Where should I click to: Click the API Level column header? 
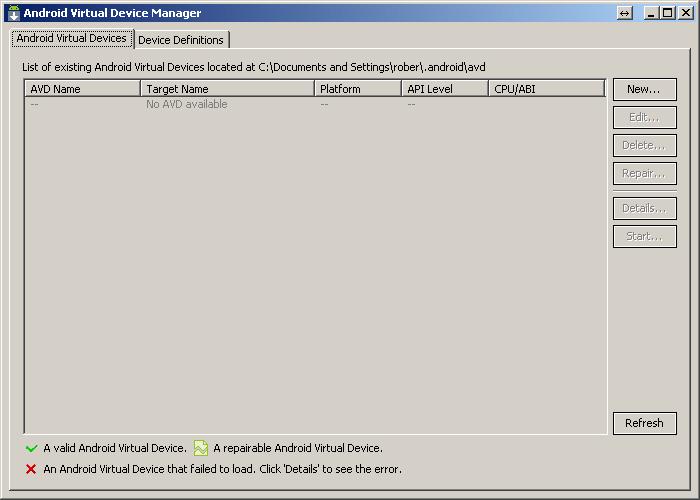445,89
